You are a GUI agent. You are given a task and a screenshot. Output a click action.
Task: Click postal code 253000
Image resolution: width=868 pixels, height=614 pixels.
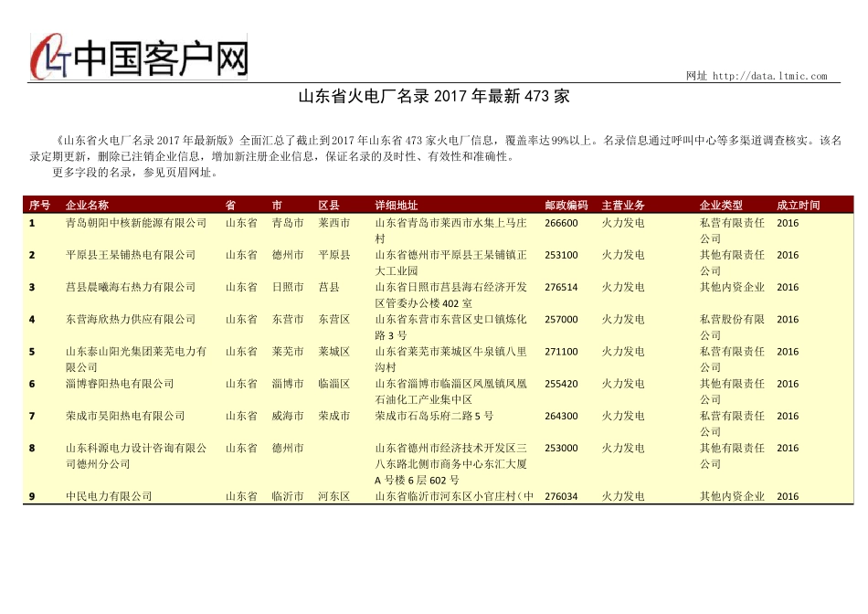point(561,448)
